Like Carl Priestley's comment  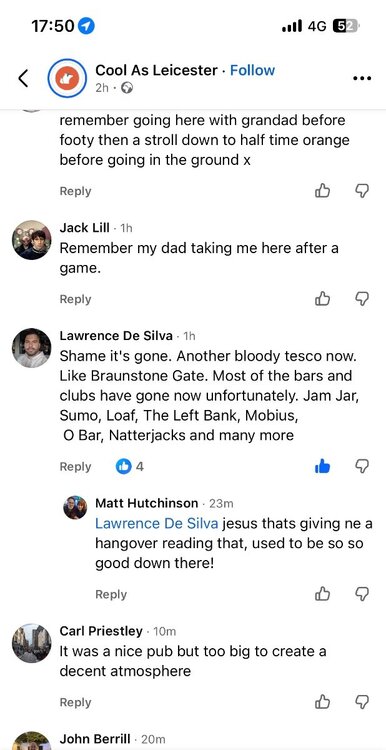[322, 702]
